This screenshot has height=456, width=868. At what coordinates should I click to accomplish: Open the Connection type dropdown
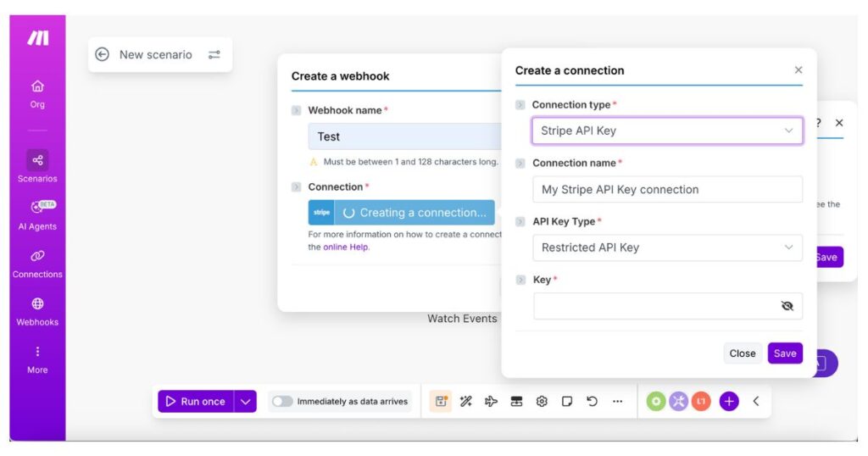click(667, 131)
